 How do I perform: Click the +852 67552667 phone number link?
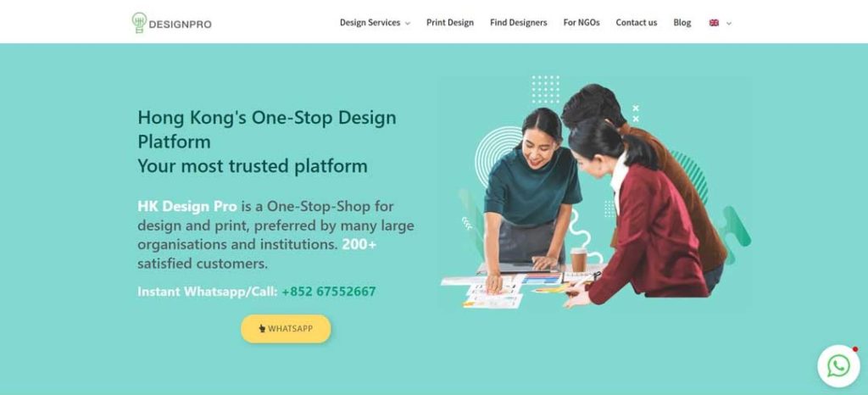pos(328,292)
